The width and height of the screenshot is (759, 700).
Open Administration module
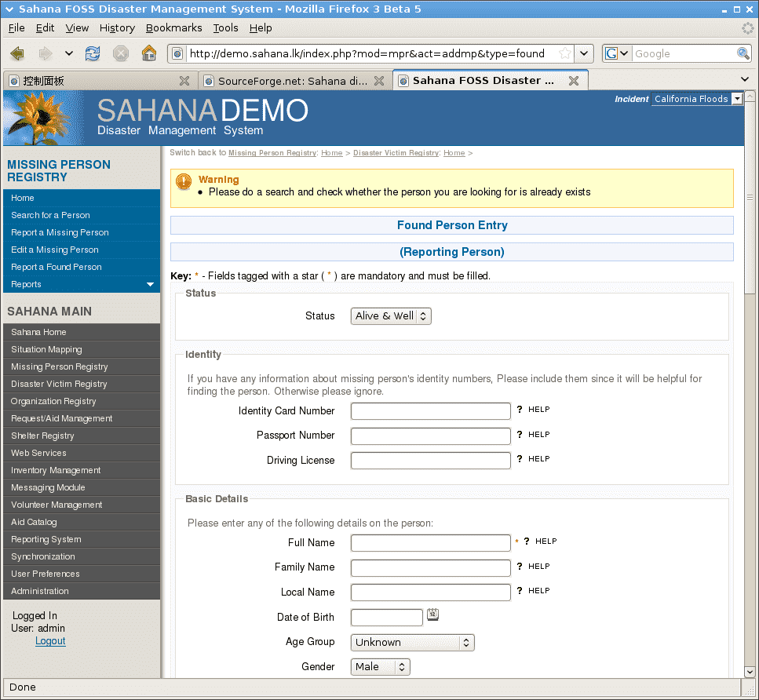(82, 591)
